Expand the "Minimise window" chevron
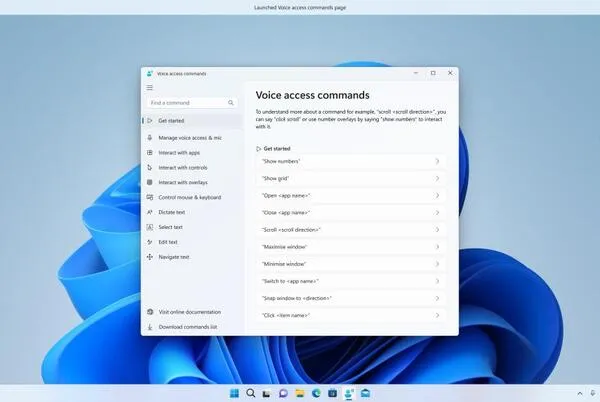This screenshot has width=600, height=402. 437,264
